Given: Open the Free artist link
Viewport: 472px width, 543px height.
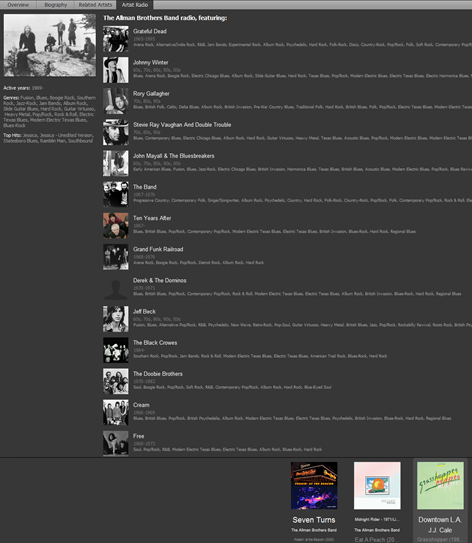Looking at the screenshot, I should coord(139,436).
